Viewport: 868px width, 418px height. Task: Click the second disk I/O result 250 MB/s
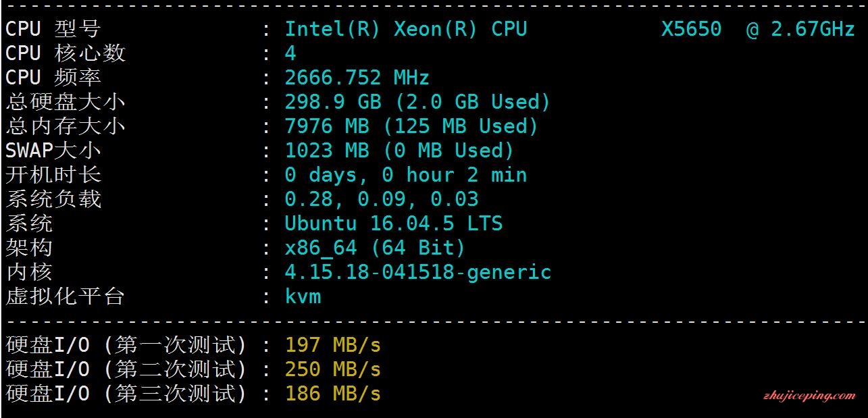click(x=333, y=369)
